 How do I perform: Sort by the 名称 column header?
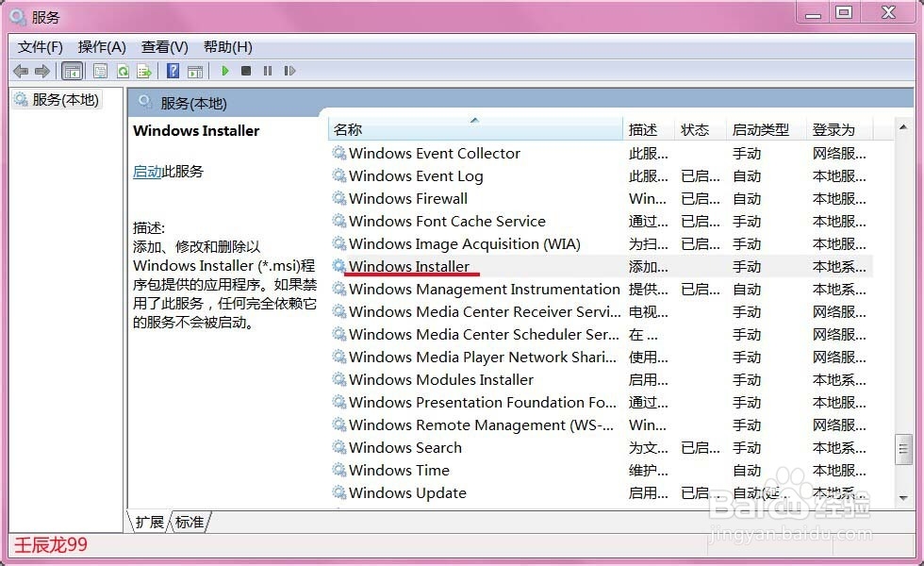tap(475, 130)
